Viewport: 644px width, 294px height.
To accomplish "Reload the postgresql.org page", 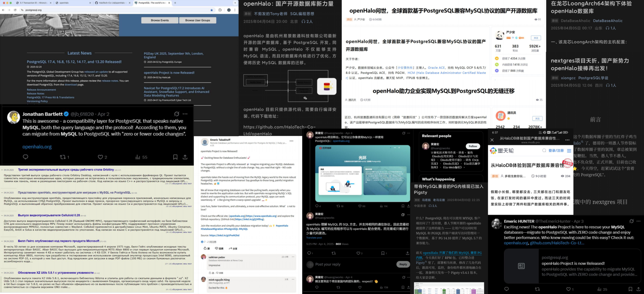I will coord(15,10).
